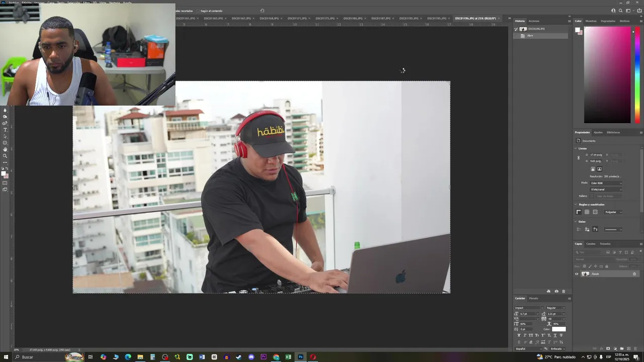
Task: Open the Español language dropdown
Action: click(x=528, y=349)
